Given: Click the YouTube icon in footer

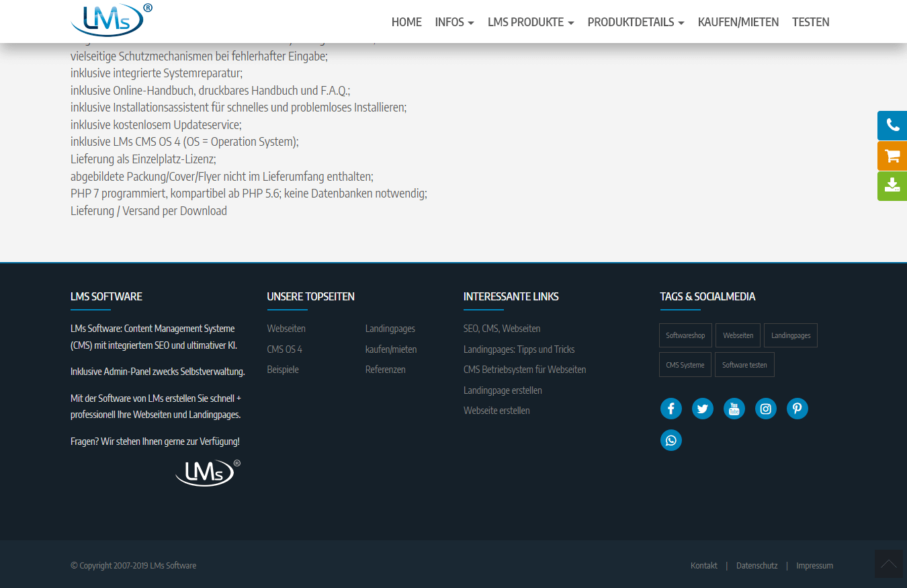Looking at the screenshot, I should click(734, 409).
